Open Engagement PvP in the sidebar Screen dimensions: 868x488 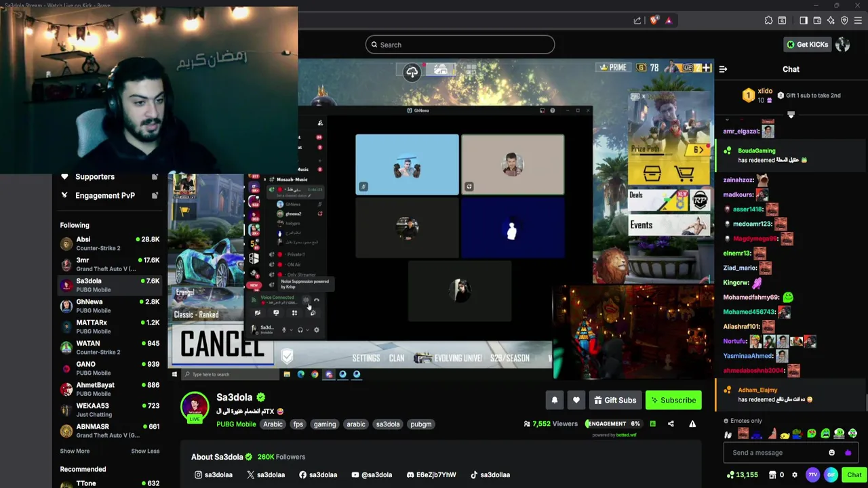click(x=109, y=195)
